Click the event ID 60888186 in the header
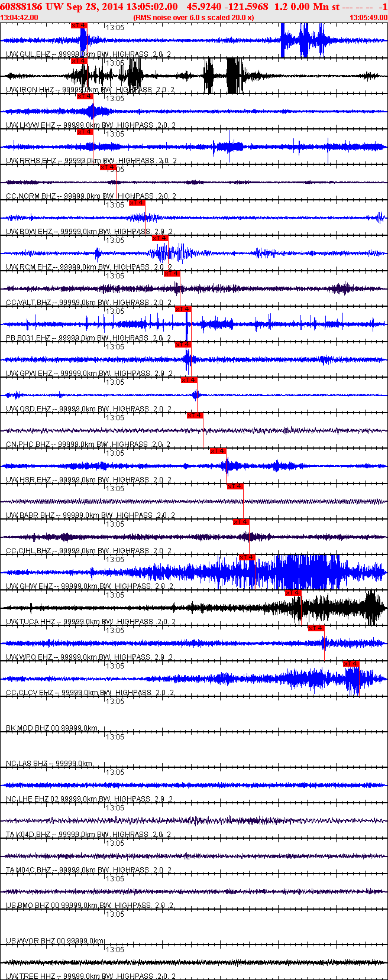 (x=21, y=7)
